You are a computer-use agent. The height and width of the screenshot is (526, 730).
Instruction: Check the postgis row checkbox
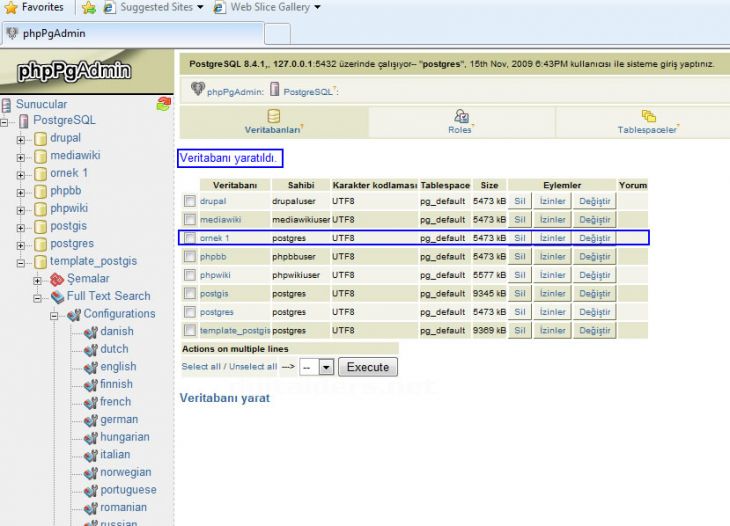tap(189, 293)
